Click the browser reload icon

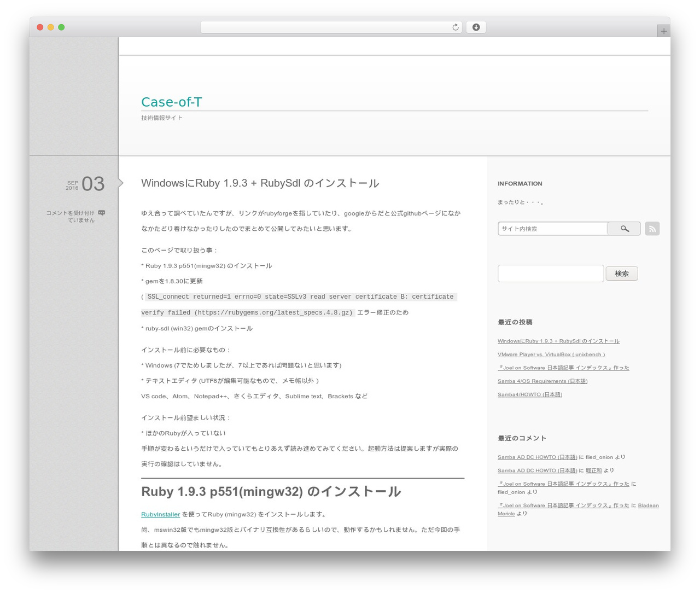click(x=456, y=27)
